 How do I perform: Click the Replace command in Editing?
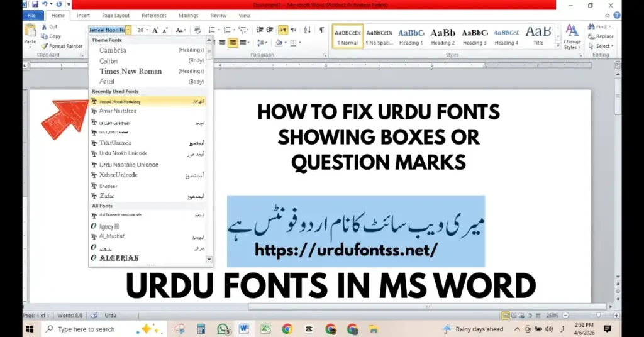(601, 36)
